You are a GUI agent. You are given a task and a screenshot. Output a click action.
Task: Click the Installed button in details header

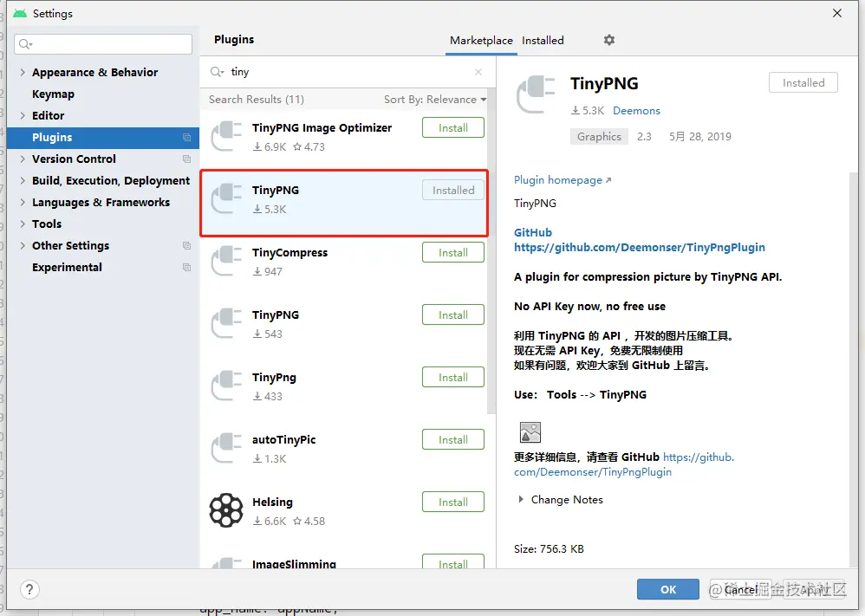coord(803,82)
